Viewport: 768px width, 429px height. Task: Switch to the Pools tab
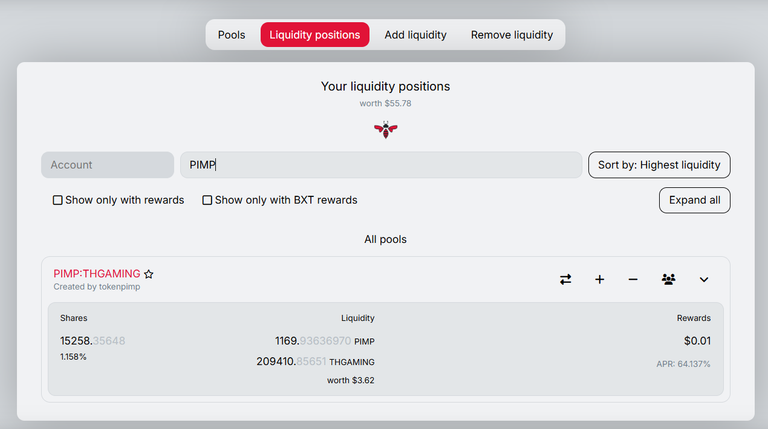click(232, 35)
